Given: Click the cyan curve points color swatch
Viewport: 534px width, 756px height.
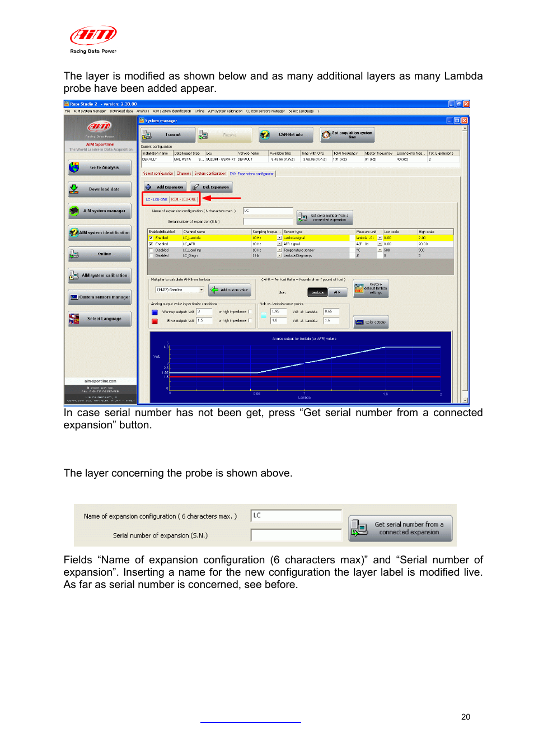Looking at the screenshot, I should (x=264, y=315).
